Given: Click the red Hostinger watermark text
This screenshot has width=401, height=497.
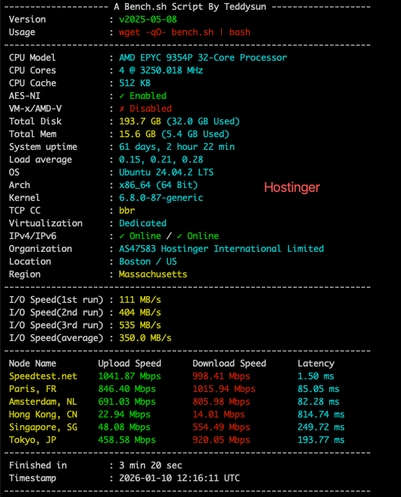Looking at the screenshot, I should (x=292, y=187).
